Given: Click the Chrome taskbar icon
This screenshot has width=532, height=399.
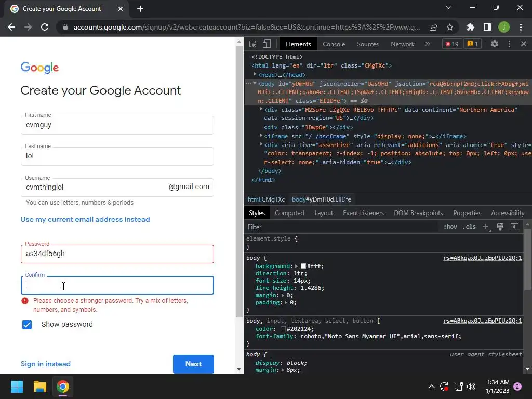Looking at the screenshot, I should pyautogui.click(x=63, y=387).
